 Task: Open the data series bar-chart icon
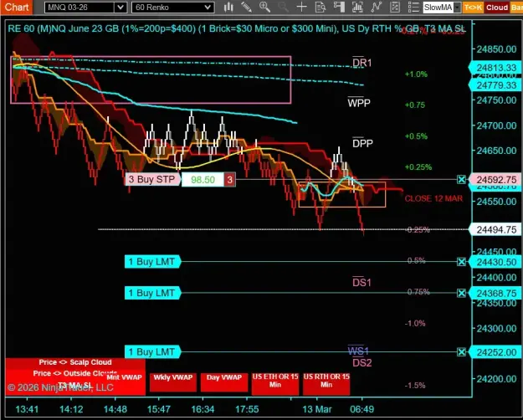coord(357,7)
